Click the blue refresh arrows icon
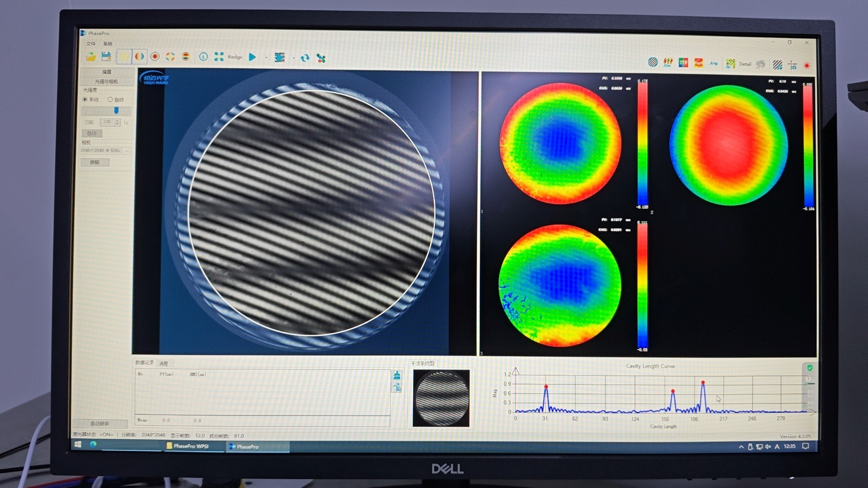Viewport: 868px width, 488px height. [x=305, y=58]
